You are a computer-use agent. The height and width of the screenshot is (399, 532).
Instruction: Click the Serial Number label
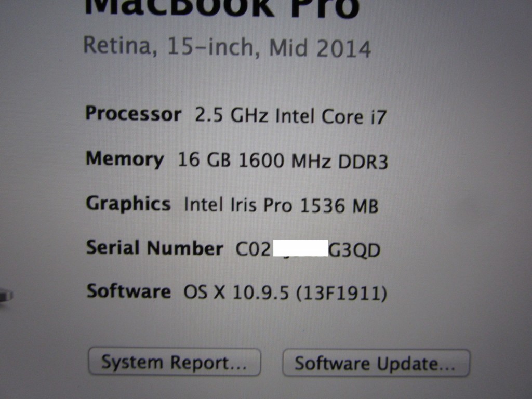(155, 248)
